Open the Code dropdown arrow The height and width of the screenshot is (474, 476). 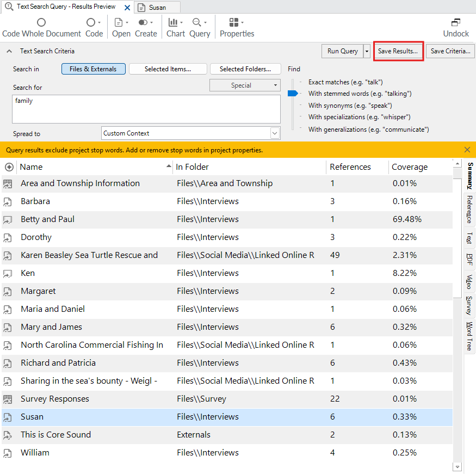[99, 22]
